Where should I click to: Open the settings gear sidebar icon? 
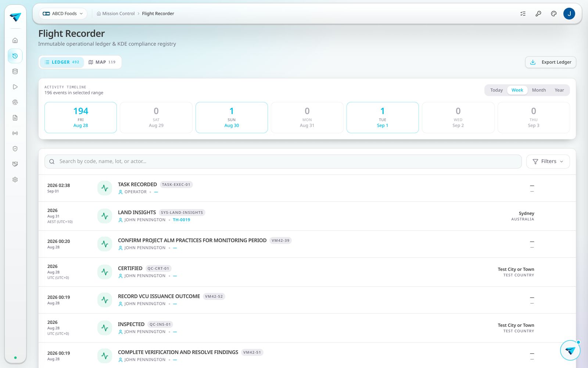point(15,180)
